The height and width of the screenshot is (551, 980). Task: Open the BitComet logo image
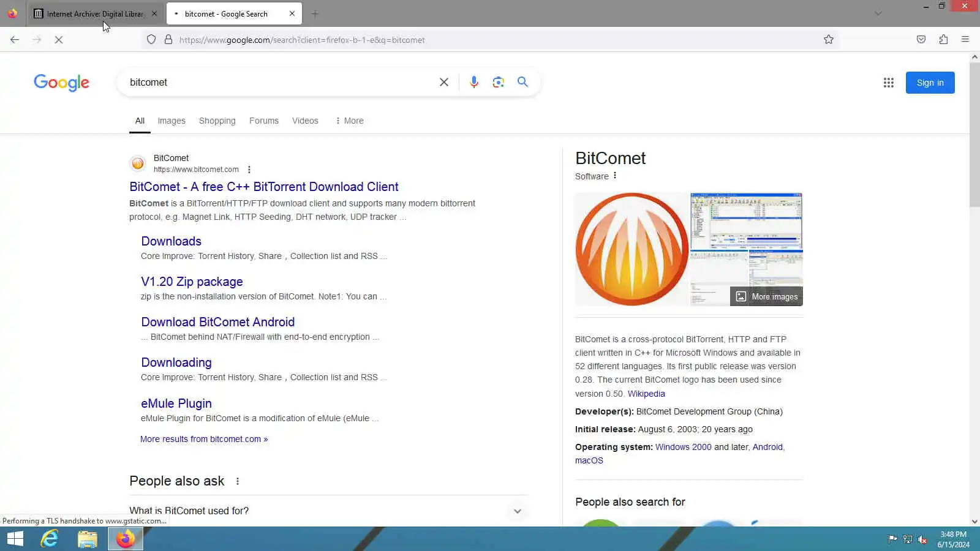(x=632, y=249)
